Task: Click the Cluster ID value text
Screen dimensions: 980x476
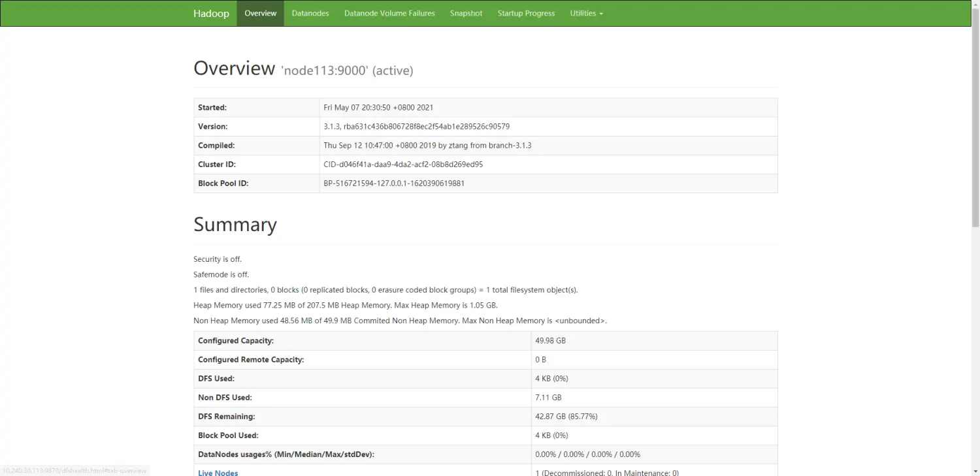Action: point(403,165)
